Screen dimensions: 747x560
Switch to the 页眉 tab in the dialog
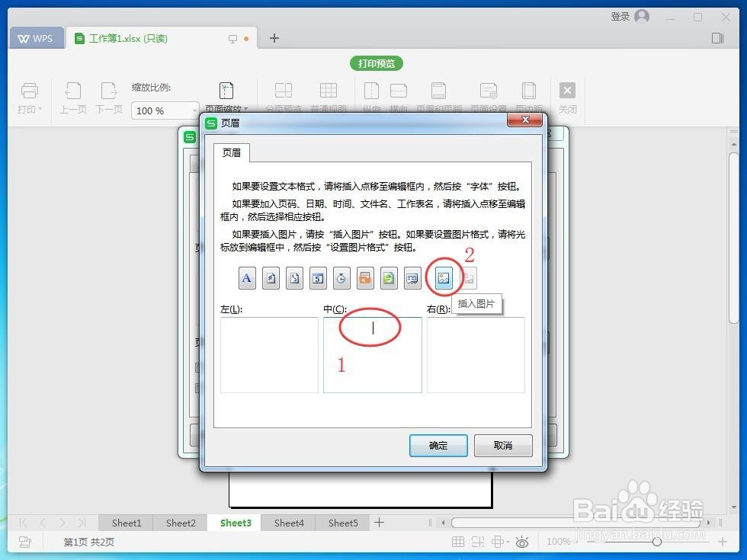(x=232, y=152)
